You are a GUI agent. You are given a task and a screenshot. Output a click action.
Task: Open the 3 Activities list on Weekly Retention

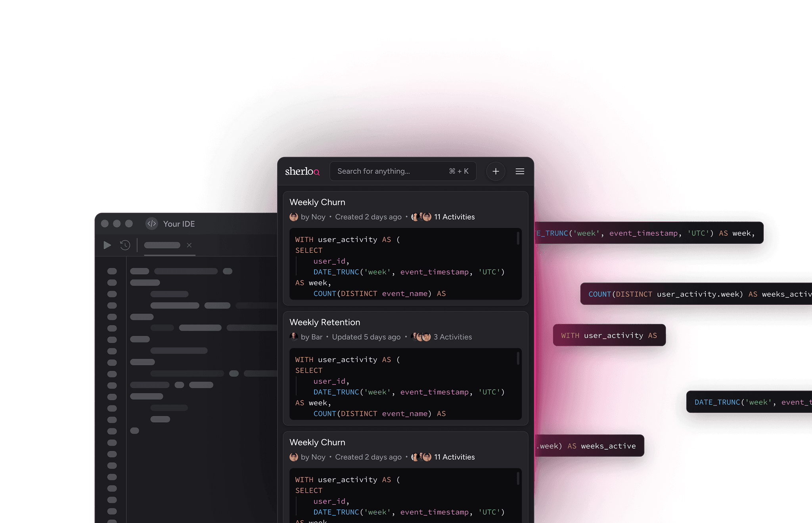coord(452,336)
